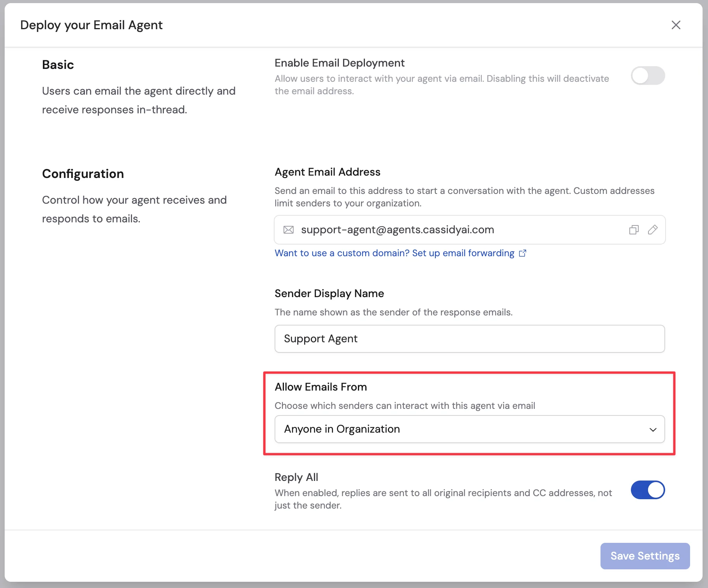708x588 pixels.
Task: Click the Basic section heading
Action: (x=58, y=65)
